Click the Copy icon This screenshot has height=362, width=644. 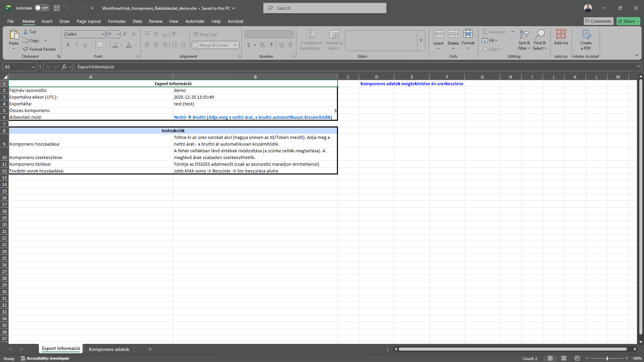26,40
